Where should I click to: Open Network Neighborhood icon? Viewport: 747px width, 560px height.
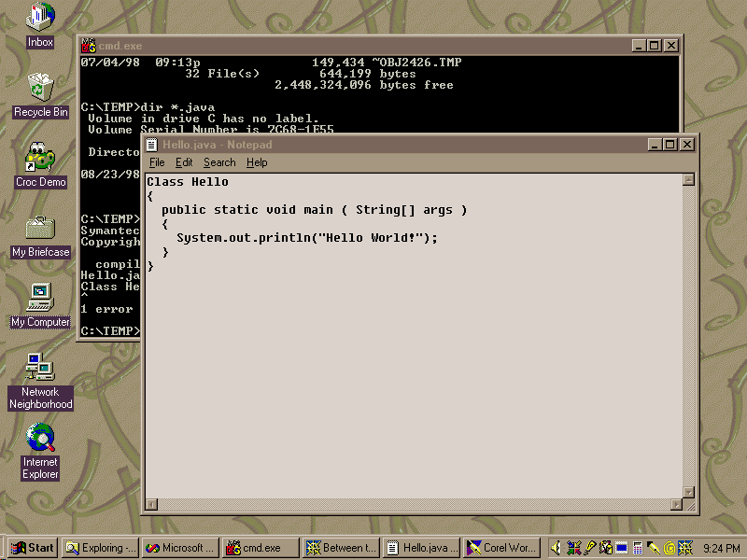[40, 369]
